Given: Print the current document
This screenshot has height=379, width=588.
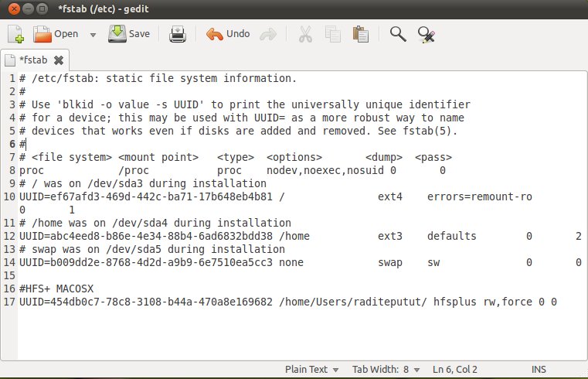Looking at the screenshot, I should pyautogui.click(x=178, y=34).
